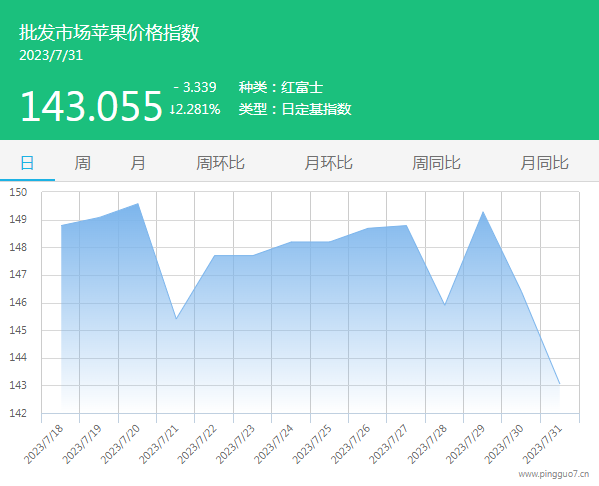Click the chart peak point at 2023/7/20
This screenshot has height=486, width=599.
[x=138, y=203]
